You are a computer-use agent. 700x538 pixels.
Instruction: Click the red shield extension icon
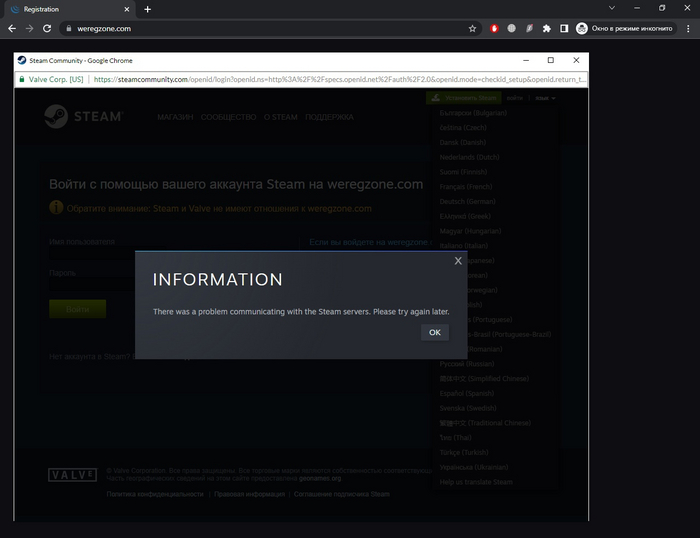click(x=495, y=29)
